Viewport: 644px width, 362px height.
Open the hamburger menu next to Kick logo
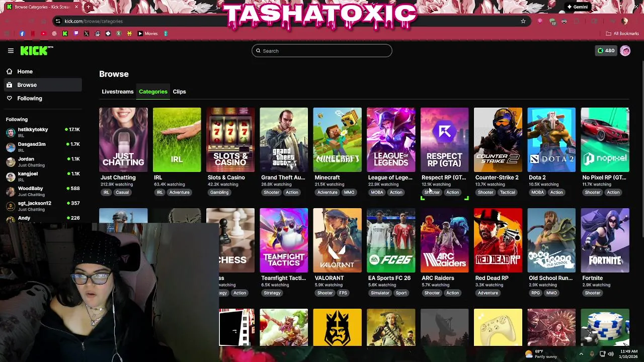point(11,51)
